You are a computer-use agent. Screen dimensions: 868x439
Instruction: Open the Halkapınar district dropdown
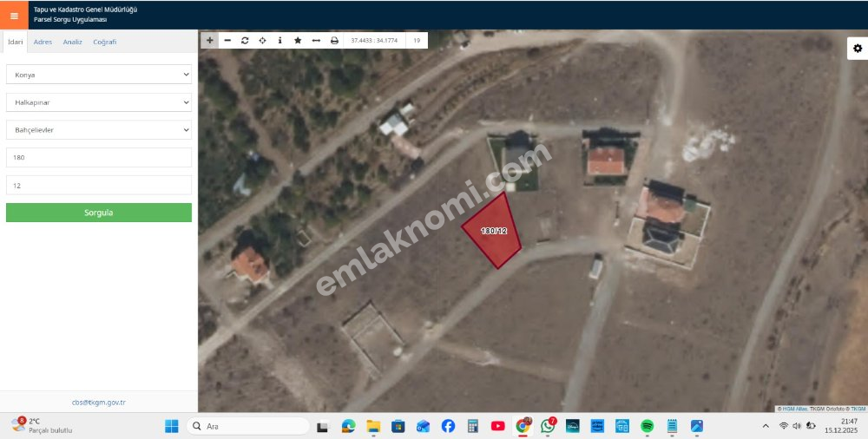click(x=99, y=102)
